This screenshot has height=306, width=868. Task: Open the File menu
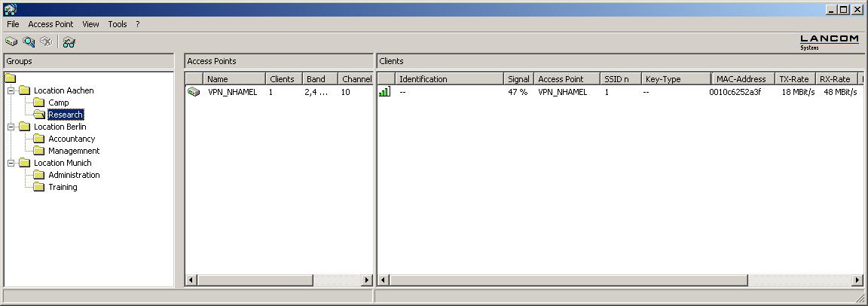pyautogui.click(x=13, y=24)
